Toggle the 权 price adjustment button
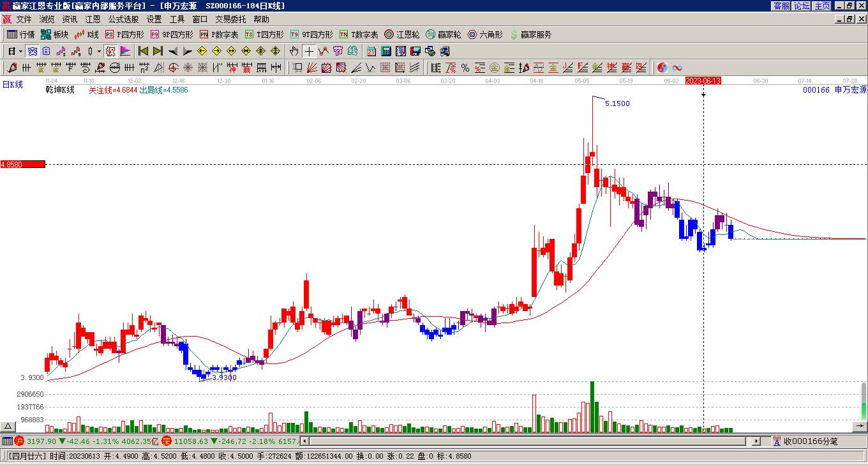This screenshot has width=868, height=465. click(110, 51)
